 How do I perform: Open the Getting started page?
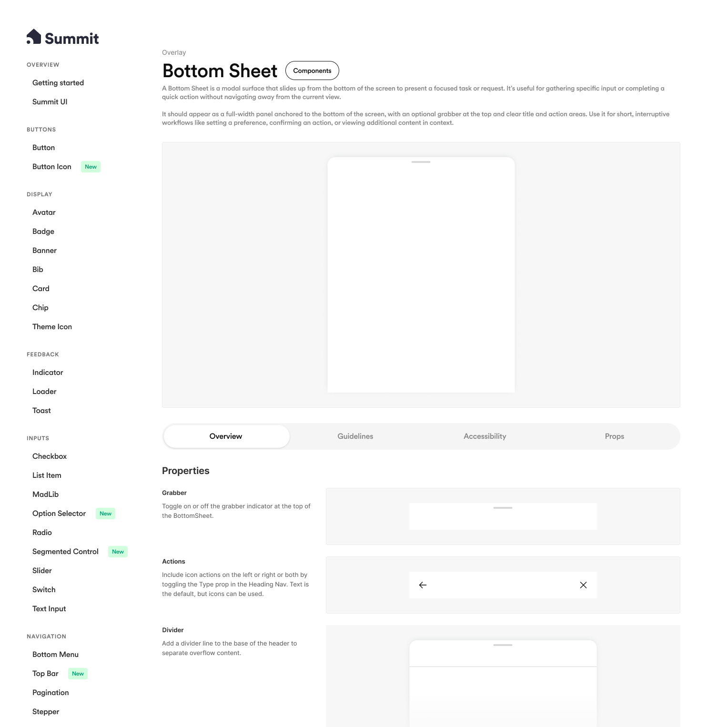[x=58, y=83]
